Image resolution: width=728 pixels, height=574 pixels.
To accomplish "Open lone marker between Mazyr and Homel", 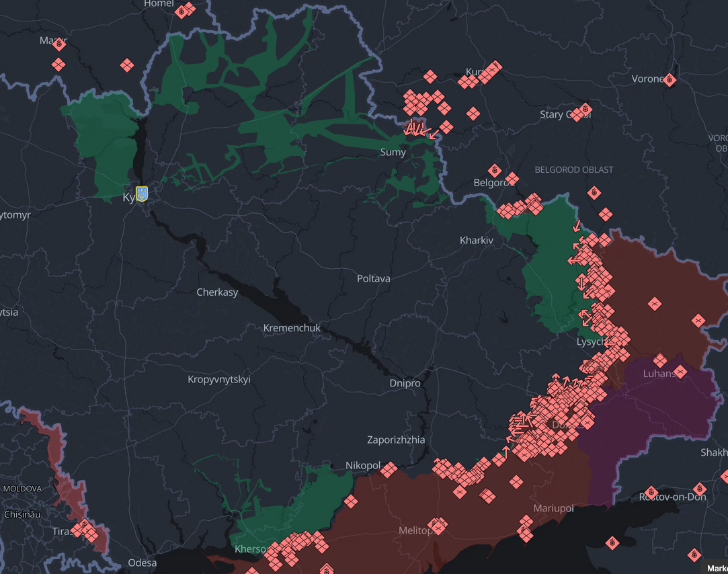I will coord(127,65).
